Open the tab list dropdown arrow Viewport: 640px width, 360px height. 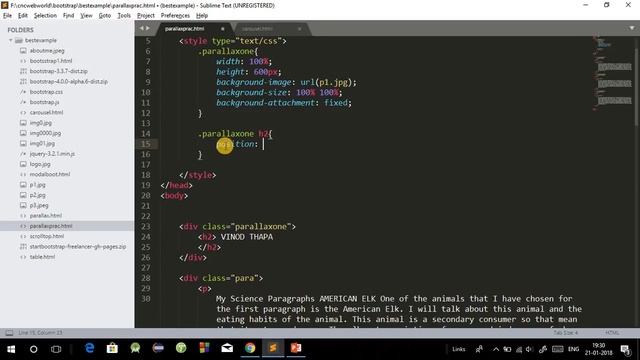pyautogui.click(x=632, y=28)
